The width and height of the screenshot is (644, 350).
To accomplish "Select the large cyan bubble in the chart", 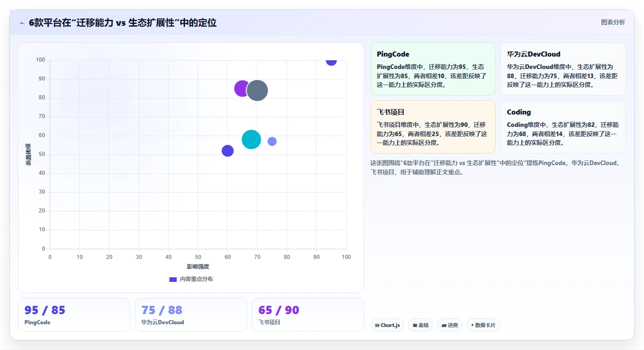I will tap(251, 139).
